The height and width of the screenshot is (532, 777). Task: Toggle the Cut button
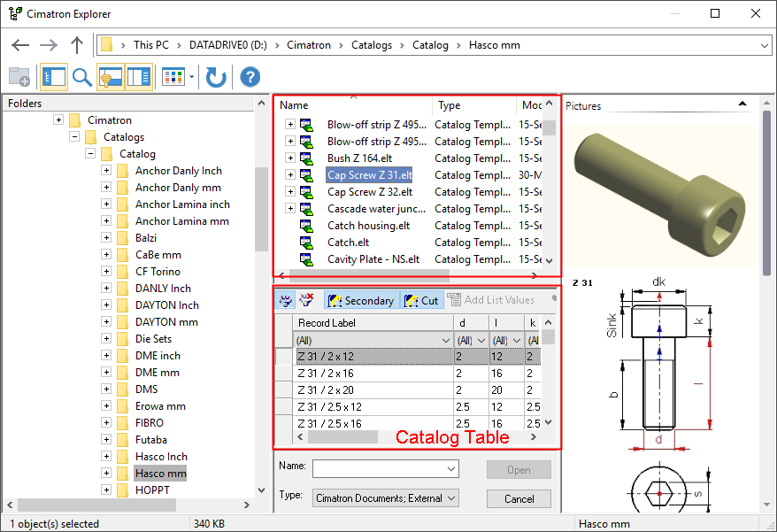click(422, 300)
